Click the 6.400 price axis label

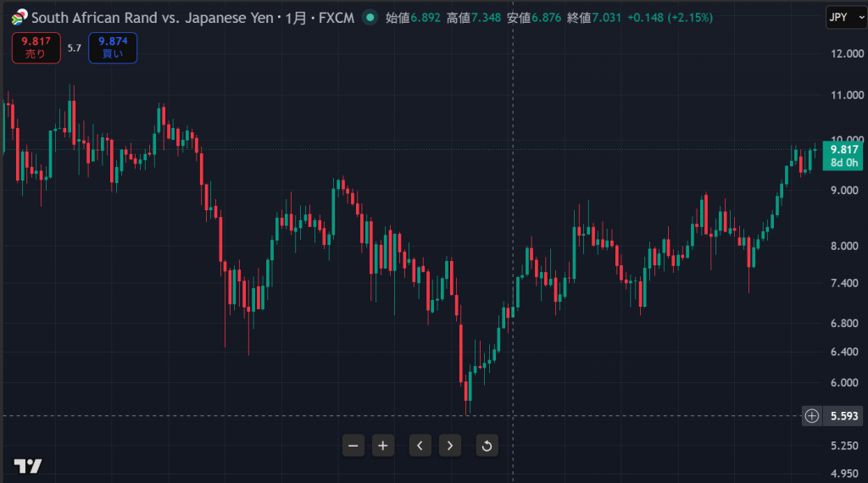click(844, 352)
